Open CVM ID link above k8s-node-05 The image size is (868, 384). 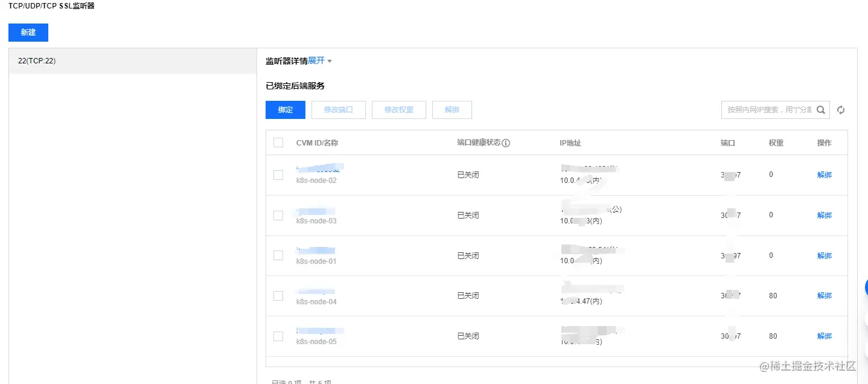(319, 331)
